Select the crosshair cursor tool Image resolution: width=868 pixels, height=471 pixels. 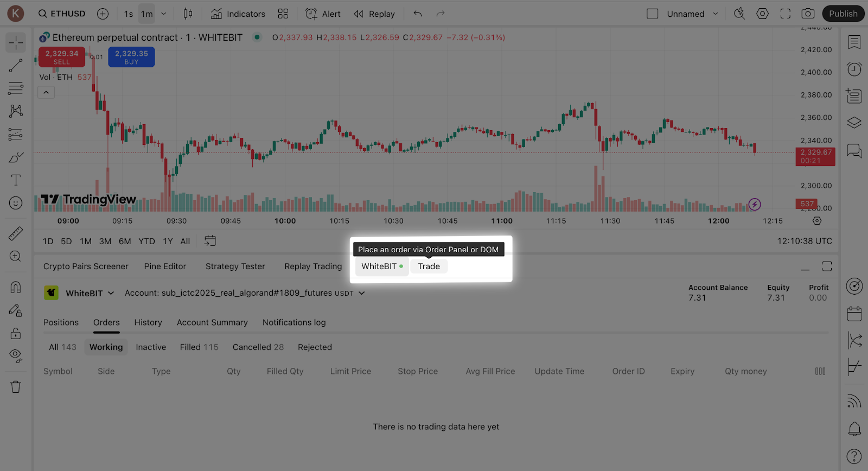(x=16, y=42)
